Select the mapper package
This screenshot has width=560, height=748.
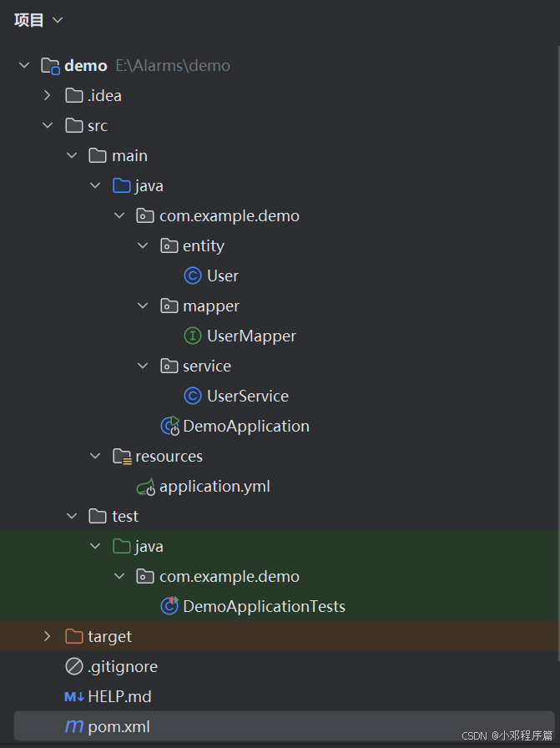point(209,306)
